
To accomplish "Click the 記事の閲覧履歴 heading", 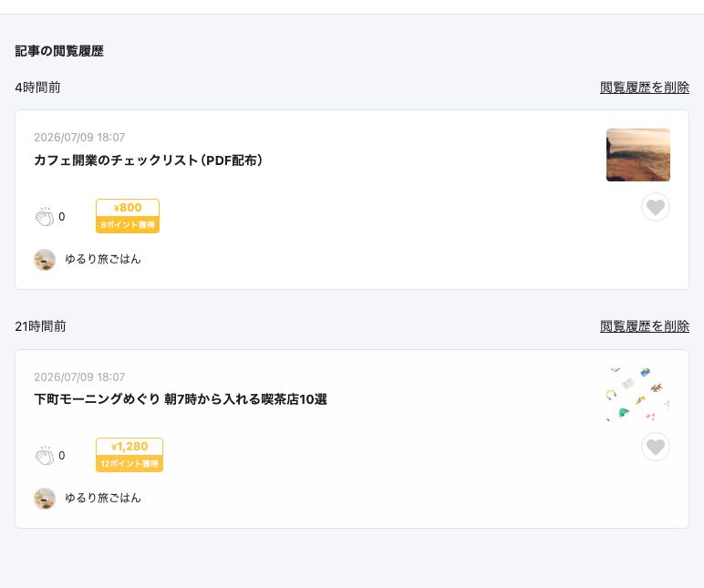I will point(59,51).
